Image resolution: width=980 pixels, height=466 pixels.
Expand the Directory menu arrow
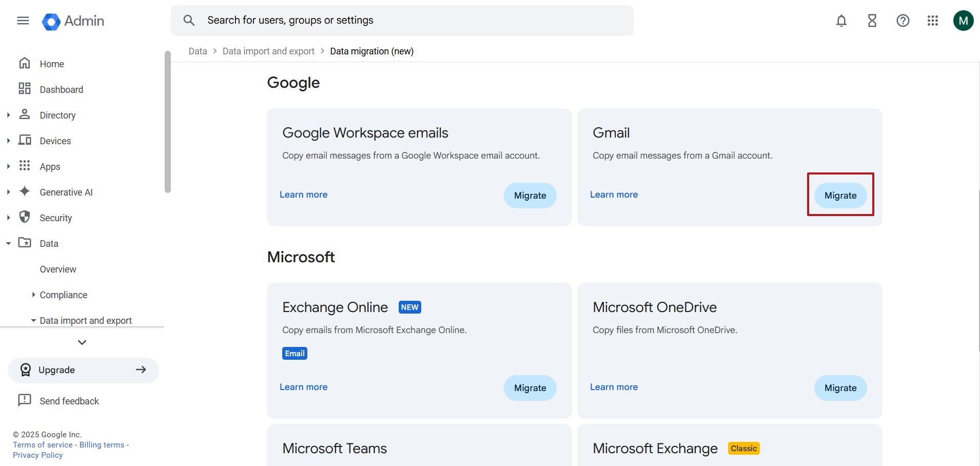[8, 115]
